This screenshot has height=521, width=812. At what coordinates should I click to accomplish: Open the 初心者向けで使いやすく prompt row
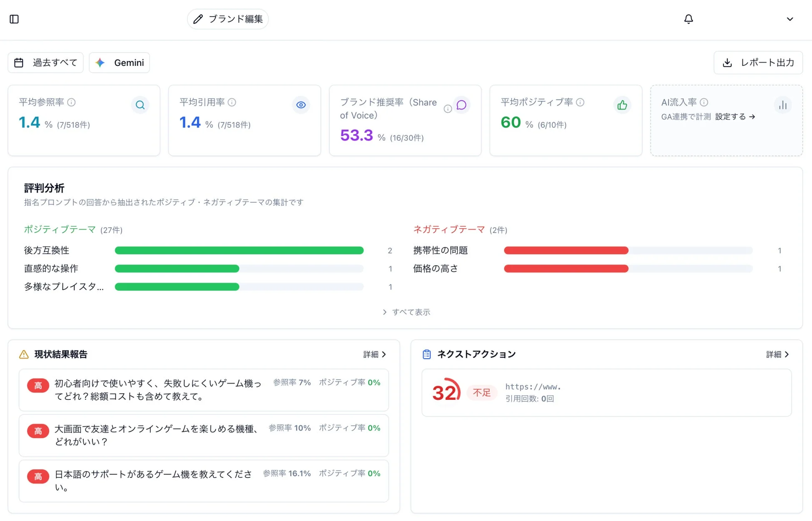204,390
